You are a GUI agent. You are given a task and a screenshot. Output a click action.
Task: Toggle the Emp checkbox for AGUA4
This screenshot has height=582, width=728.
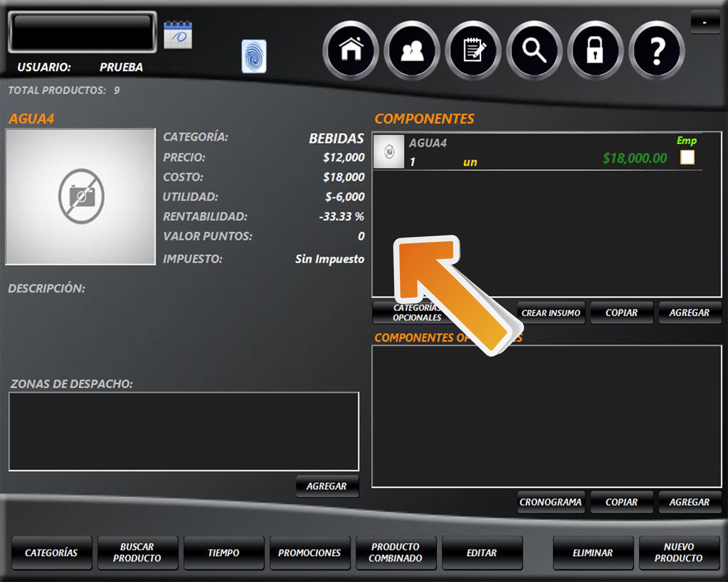pos(687,157)
